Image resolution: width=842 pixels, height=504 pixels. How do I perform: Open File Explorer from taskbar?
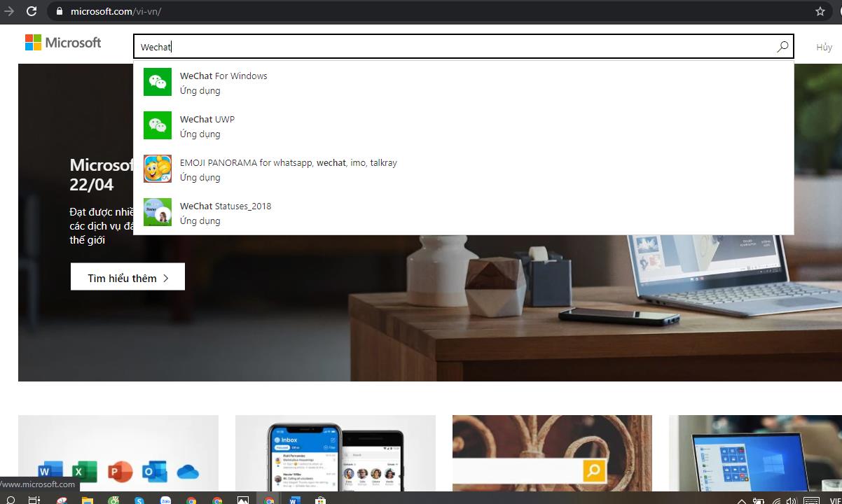click(88, 500)
